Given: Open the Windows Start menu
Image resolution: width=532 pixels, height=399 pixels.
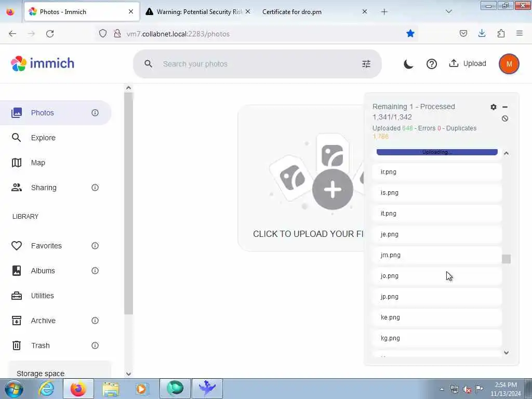Looking at the screenshot, I should pos(14,389).
